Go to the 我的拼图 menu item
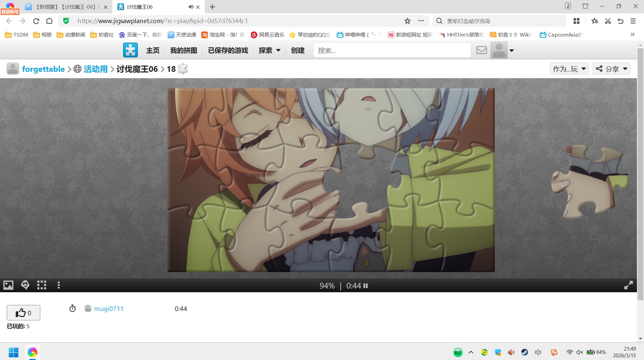Screen dimensions: 644x360 point(183,50)
